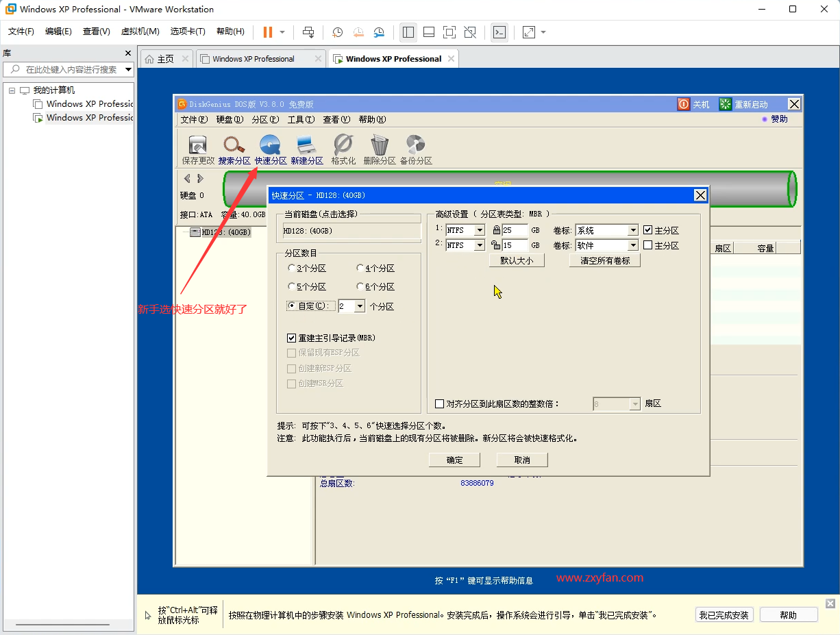840x635 pixels.
Task: Open the custom partition count dropdown
Action: (x=361, y=306)
